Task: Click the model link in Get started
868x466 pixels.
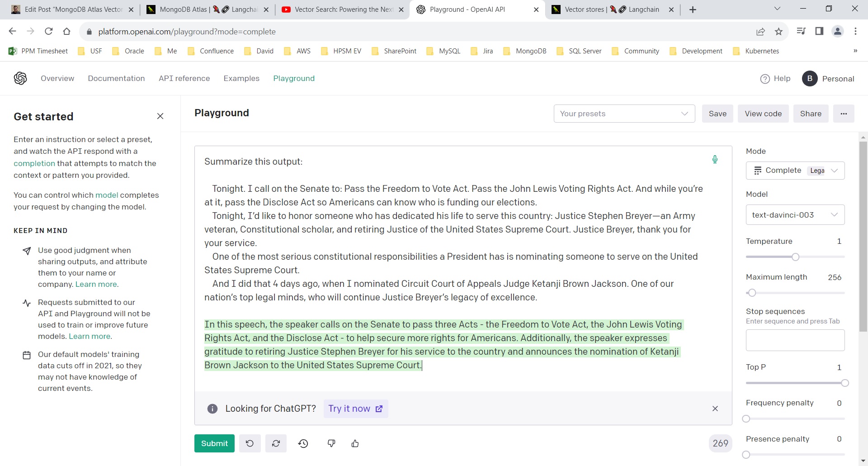Action: pyautogui.click(x=107, y=195)
